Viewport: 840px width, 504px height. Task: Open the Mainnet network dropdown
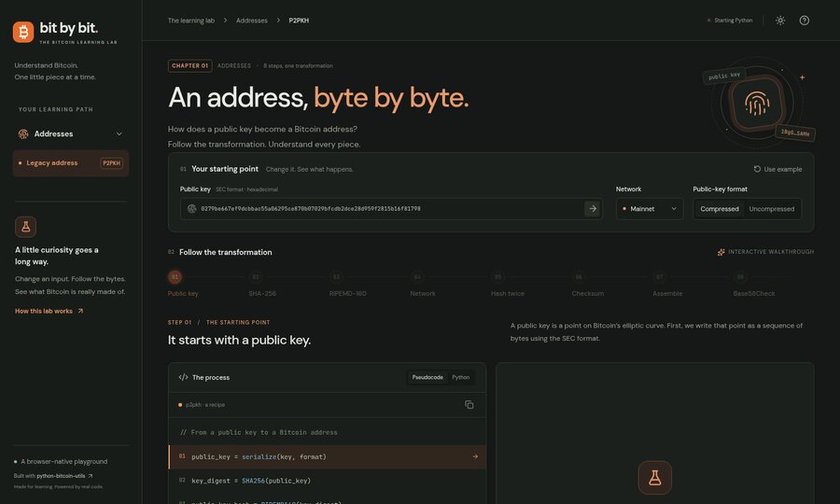tap(650, 209)
